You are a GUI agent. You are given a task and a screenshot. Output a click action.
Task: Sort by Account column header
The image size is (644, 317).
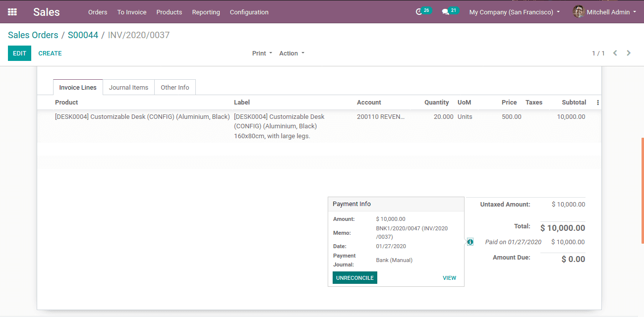click(x=369, y=103)
